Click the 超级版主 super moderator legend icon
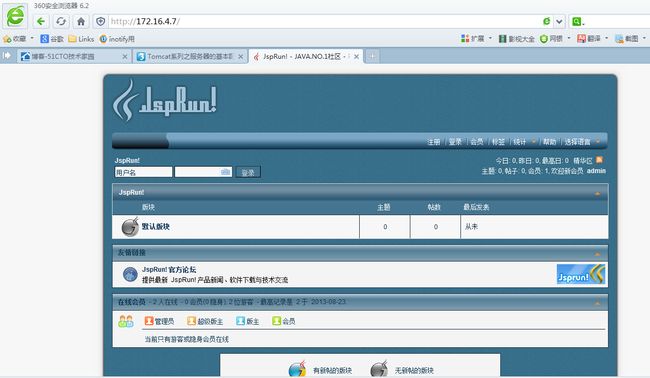Viewport: 650px width, 378px height. click(x=191, y=321)
